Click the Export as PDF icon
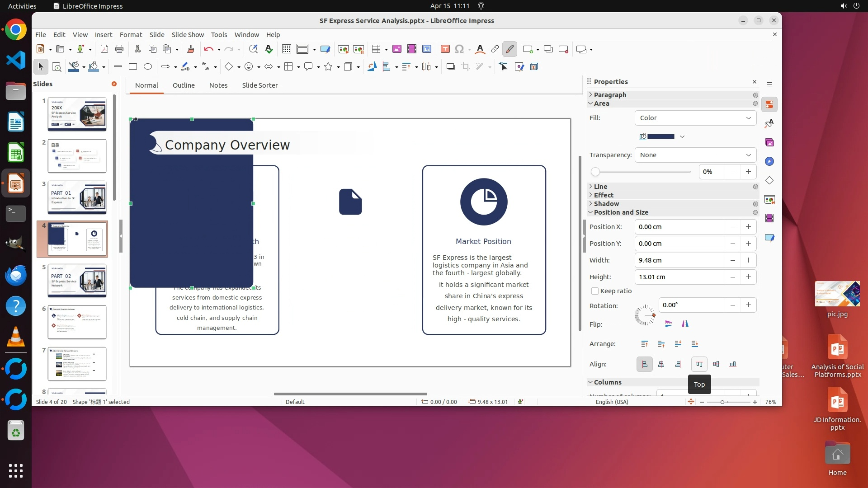The width and height of the screenshot is (868, 488). click(104, 49)
